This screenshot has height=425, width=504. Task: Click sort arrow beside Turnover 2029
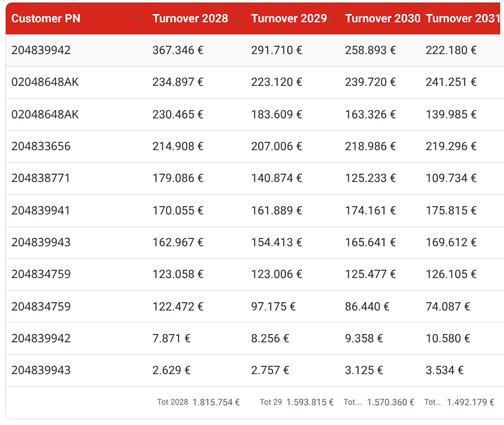pyautogui.click(x=331, y=19)
